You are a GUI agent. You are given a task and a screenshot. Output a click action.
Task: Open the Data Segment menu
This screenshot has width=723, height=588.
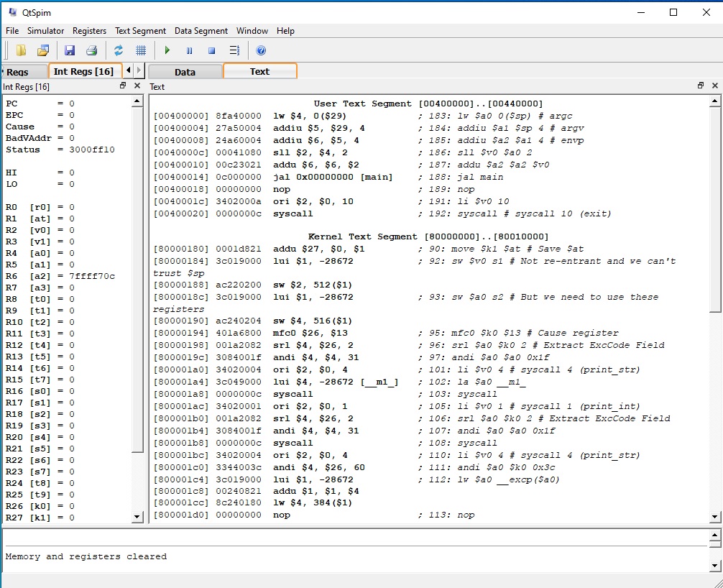coord(201,31)
